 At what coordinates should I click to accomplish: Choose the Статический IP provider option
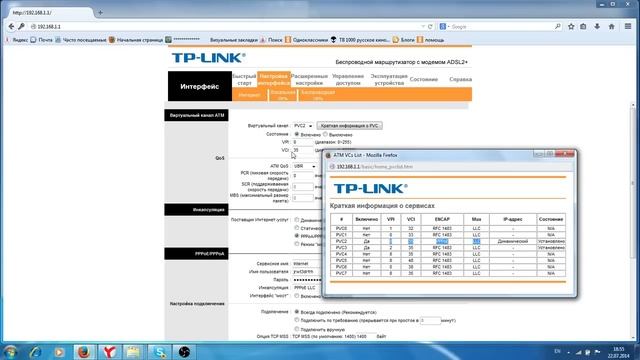297,228
